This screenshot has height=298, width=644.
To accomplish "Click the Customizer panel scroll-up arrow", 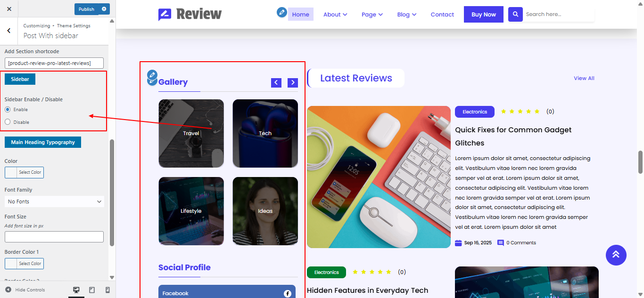I will pyautogui.click(x=112, y=21).
